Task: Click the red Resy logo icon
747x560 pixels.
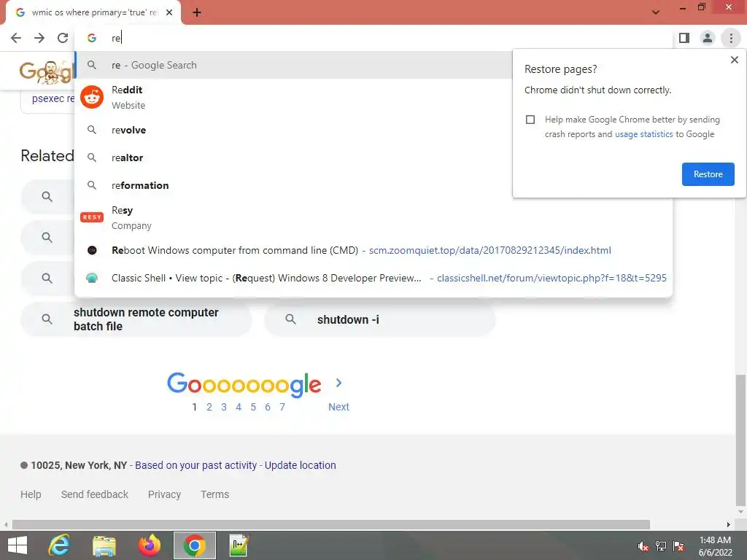Action: (92, 217)
